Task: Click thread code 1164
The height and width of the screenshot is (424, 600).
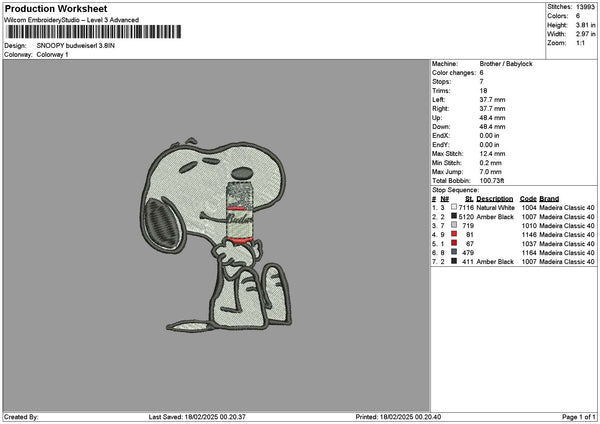Action: [529, 253]
